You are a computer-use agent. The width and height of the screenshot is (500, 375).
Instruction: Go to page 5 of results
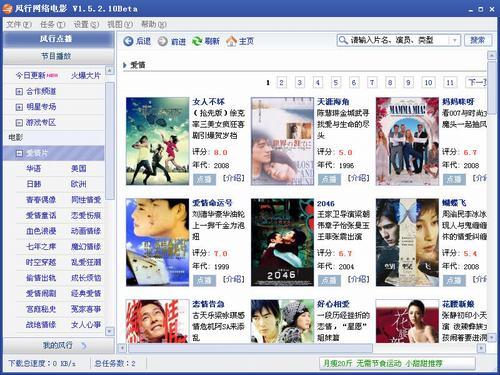click(336, 82)
